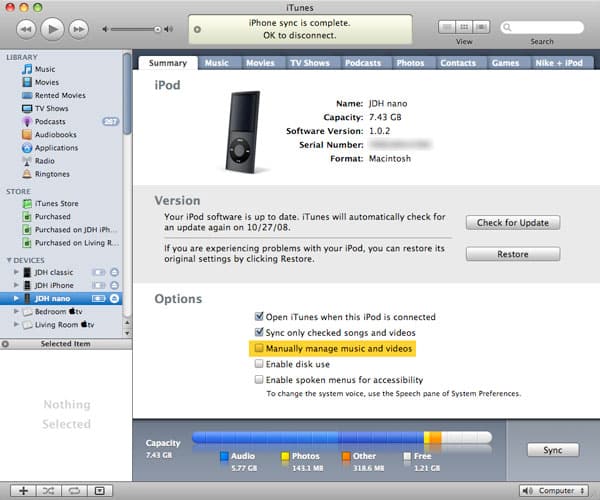Click the status display circle icon
Screen dimensions: 600x500
coord(197,29)
